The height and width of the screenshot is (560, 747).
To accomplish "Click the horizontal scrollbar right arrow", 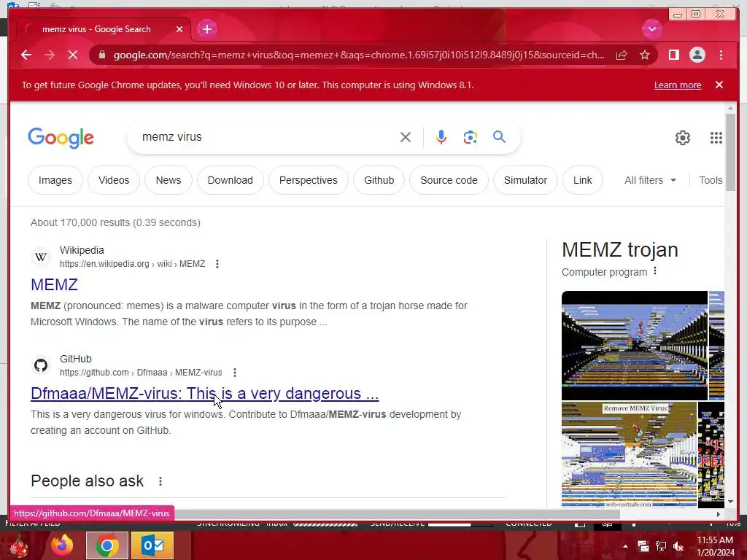I will click(x=719, y=514).
